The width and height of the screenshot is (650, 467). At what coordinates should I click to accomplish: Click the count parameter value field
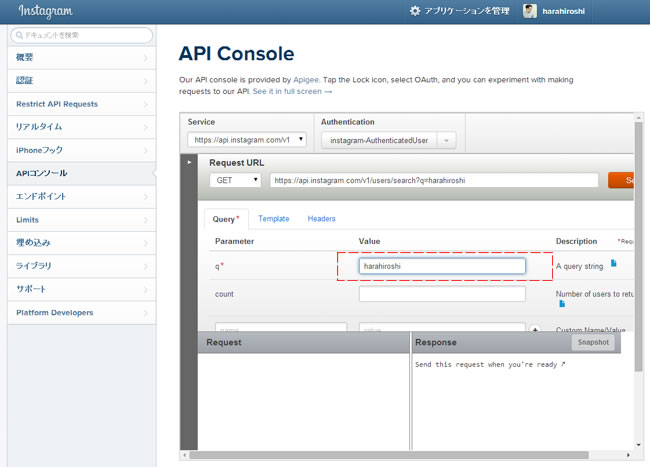[442, 294]
